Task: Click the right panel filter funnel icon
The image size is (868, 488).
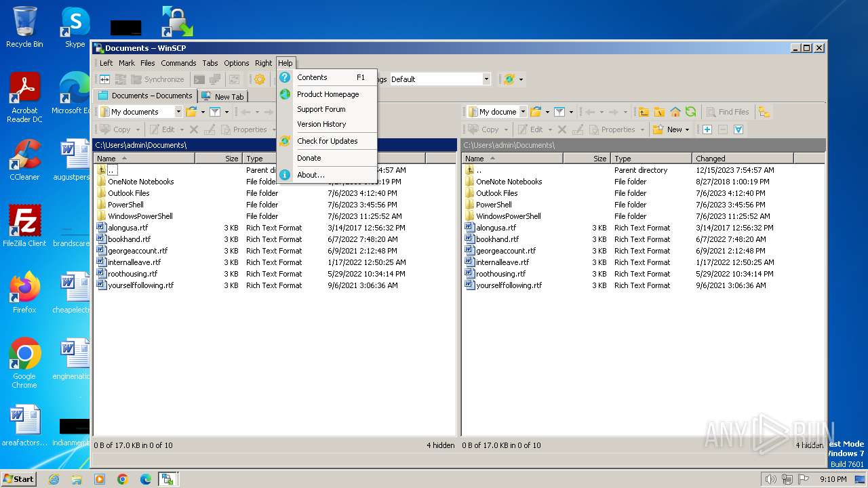Action: tap(559, 112)
